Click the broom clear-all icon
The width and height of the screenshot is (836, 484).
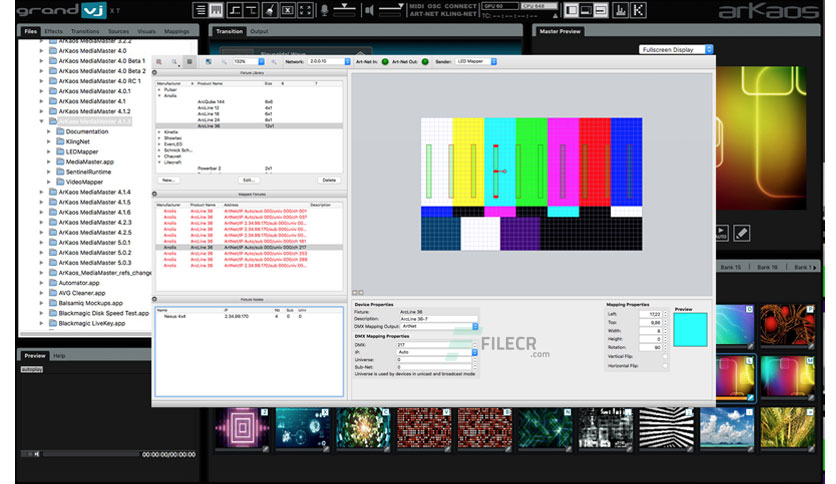(x=270, y=10)
